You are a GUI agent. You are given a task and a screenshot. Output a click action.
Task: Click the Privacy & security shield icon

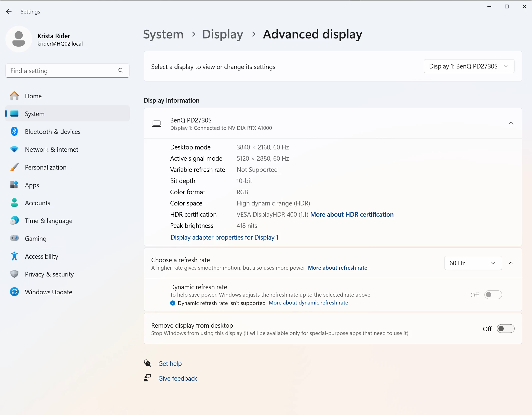14,274
